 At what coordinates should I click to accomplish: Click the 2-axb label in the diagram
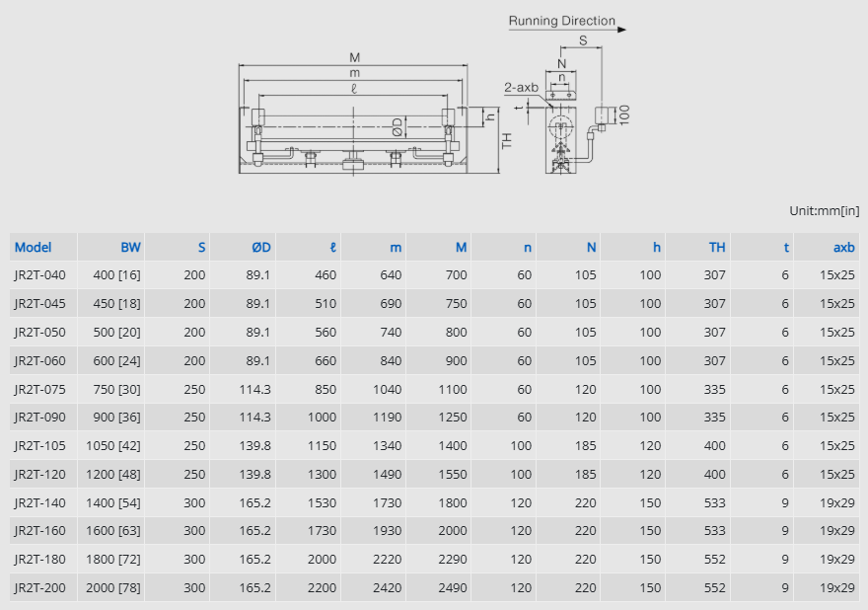tap(521, 88)
